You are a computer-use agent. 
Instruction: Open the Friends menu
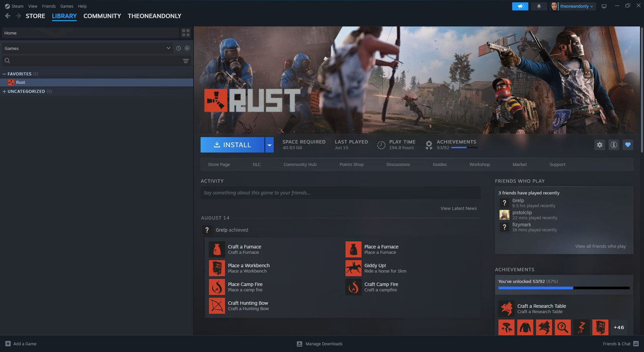49,6
